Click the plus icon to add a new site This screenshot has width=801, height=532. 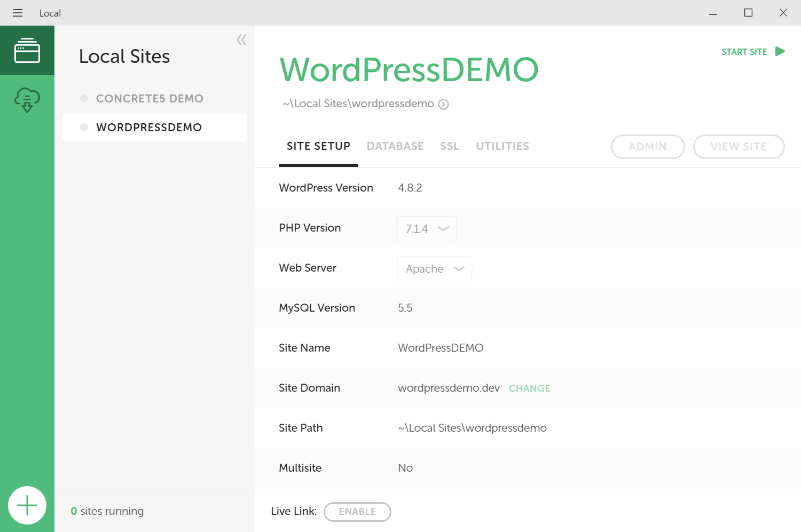point(27,505)
